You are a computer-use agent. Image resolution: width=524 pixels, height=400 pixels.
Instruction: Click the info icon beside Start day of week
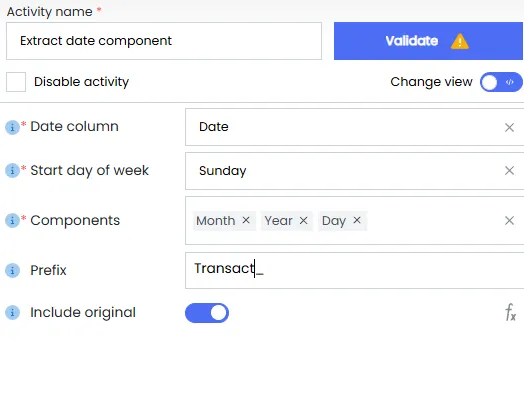point(12,171)
